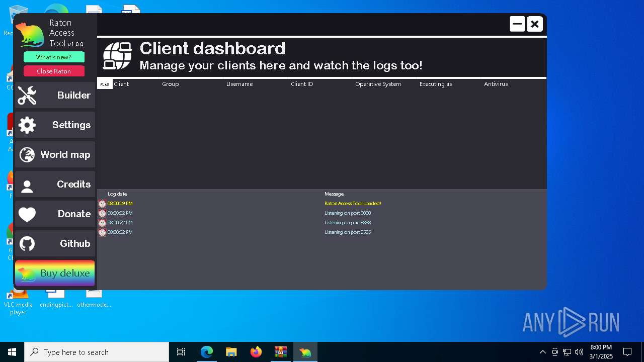This screenshot has width=644, height=362.
Task: Click the taskbar search box
Action: (97, 352)
